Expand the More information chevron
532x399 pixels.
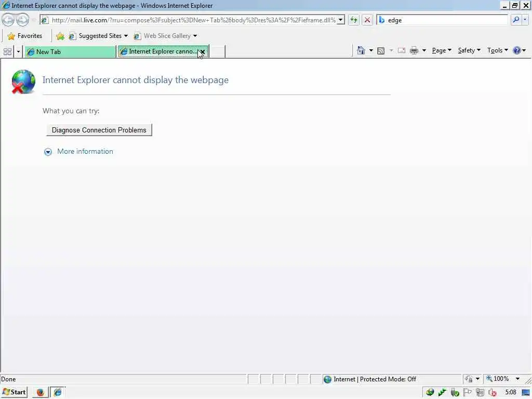tap(48, 152)
